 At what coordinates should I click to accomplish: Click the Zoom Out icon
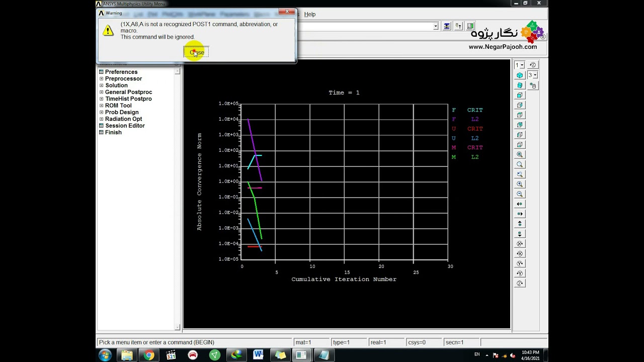(520, 194)
